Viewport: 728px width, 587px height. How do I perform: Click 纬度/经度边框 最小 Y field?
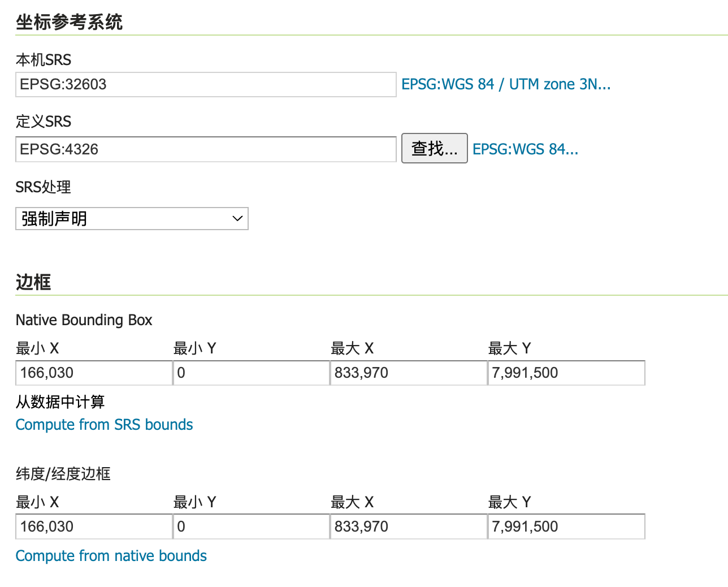click(251, 526)
